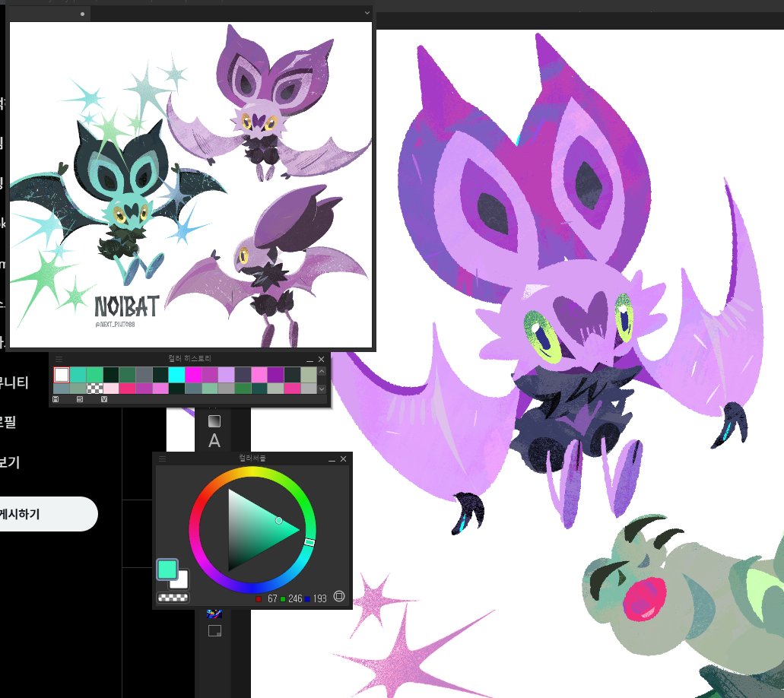Pick the violet purple swatch in top row

pos(275,375)
